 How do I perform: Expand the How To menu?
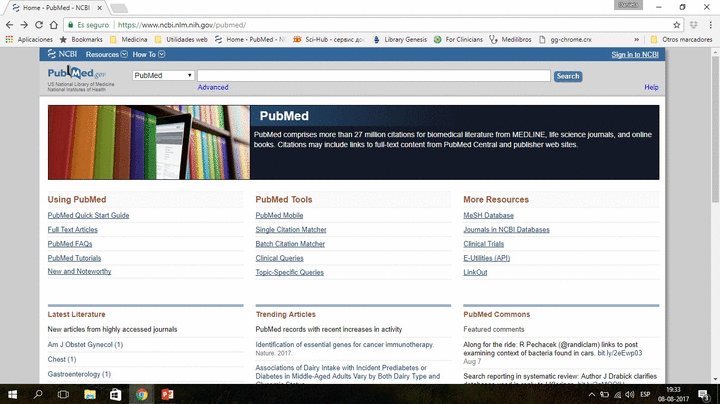(x=146, y=54)
